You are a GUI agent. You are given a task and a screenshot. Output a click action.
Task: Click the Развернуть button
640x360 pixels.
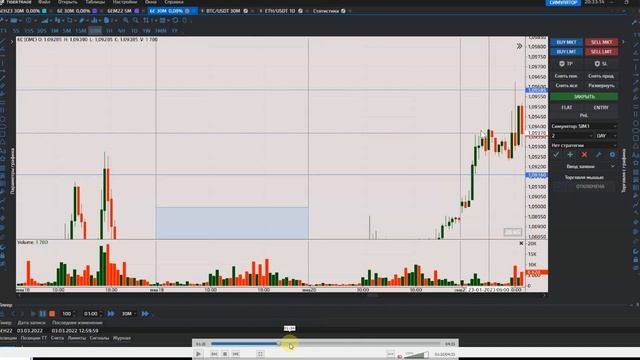[x=601, y=86]
